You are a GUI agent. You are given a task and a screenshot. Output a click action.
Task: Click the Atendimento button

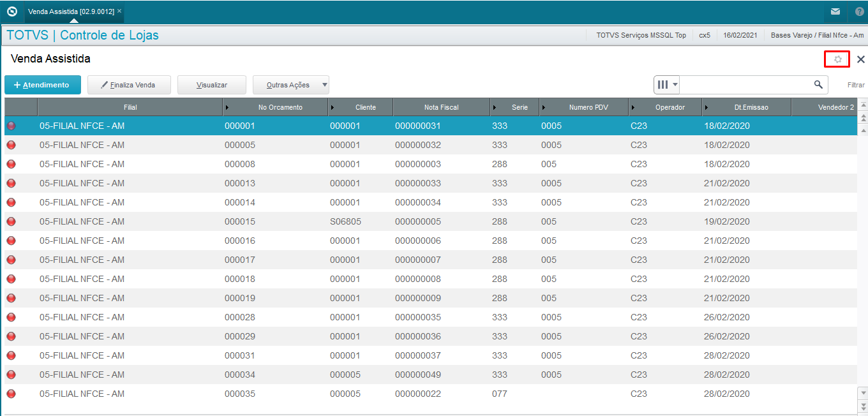coord(42,85)
